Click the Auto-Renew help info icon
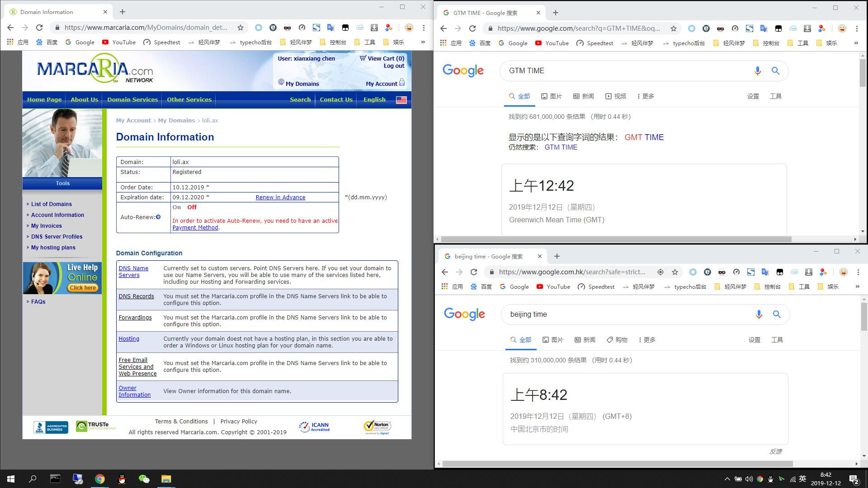 (x=158, y=217)
